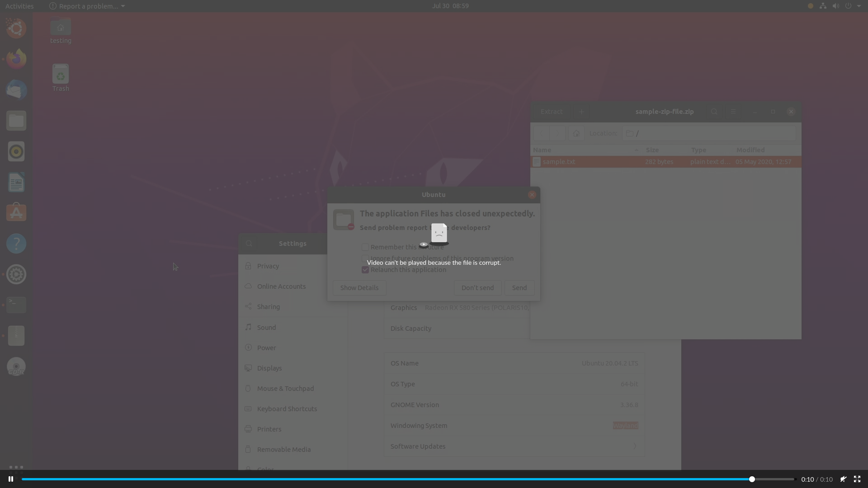Click the archive Location path field
Viewport: 868px width, 488px height.
(709, 133)
